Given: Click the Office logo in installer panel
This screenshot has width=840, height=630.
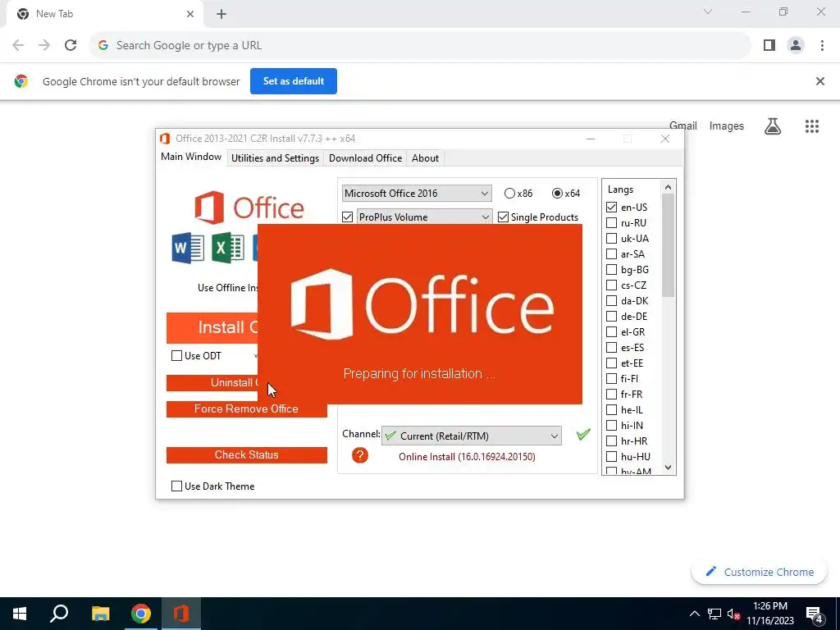Looking at the screenshot, I should 249,208.
